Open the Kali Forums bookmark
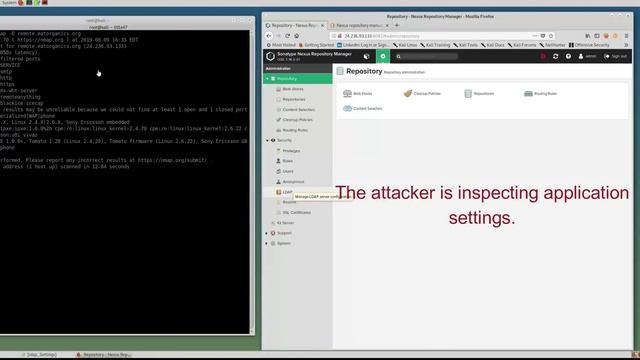Screen dimensions: 640x360 [x=522, y=45]
